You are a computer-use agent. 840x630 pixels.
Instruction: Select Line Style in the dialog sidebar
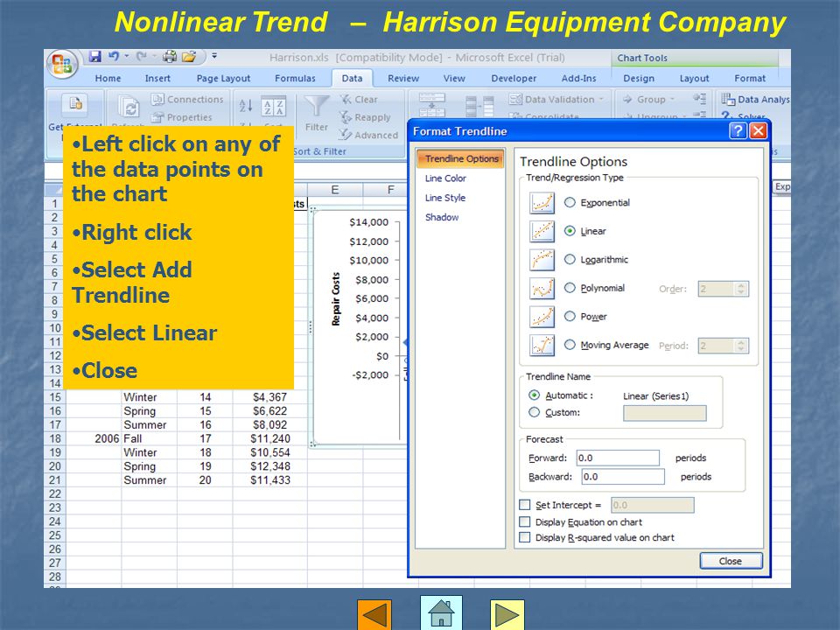pos(445,198)
